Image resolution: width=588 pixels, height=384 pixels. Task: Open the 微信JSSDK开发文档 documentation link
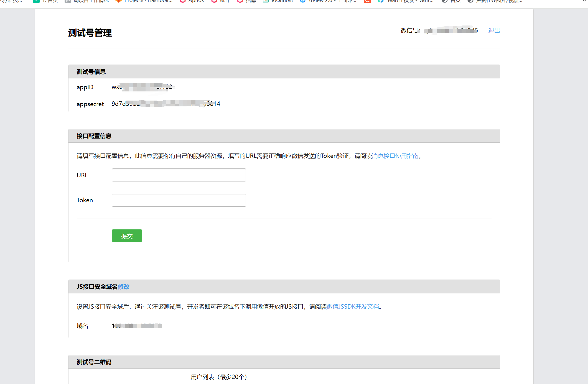pyautogui.click(x=353, y=307)
